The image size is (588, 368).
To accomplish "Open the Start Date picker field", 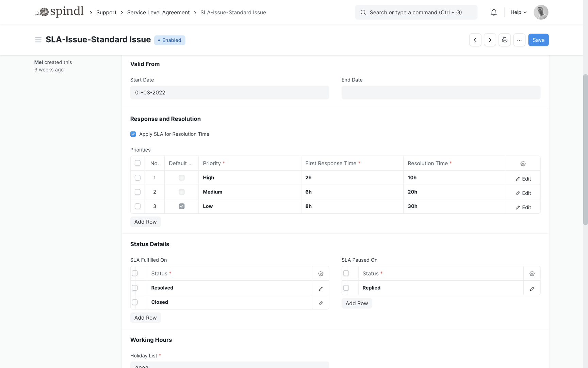I will coord(229,93).
